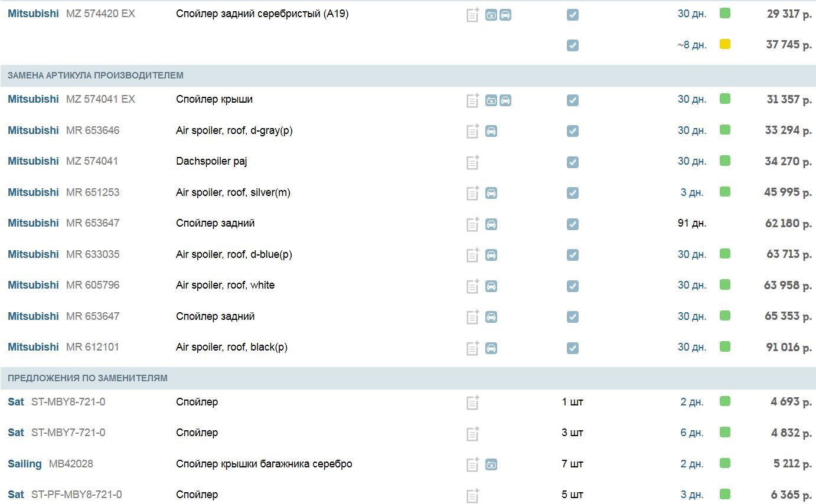
Task: Click car icon for MR 651253 silver spoiler
Action: pos(491,193)
